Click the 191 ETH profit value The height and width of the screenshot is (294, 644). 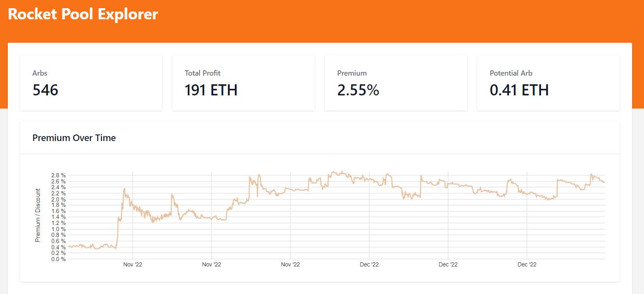pyautogui.click(x=211, y=91)
